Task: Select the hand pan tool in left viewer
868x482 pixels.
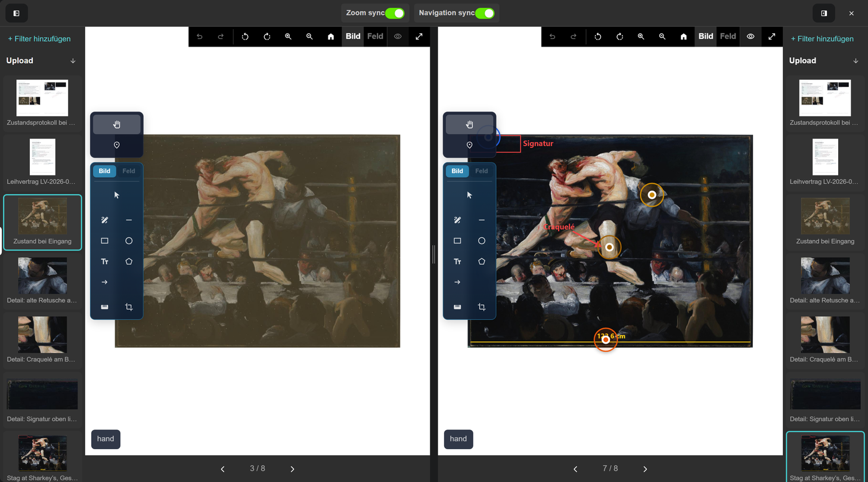Action: [x=117, y=124]
